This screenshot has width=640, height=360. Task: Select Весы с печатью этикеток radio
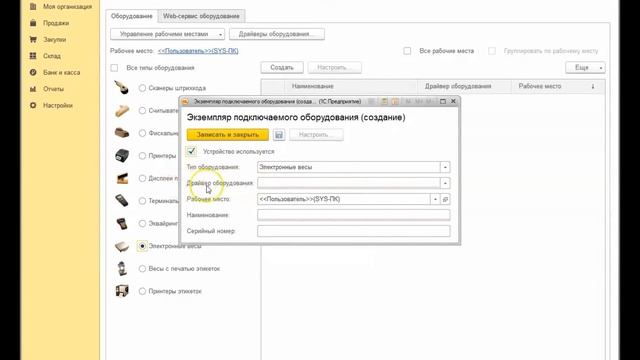tap(142, 269)
